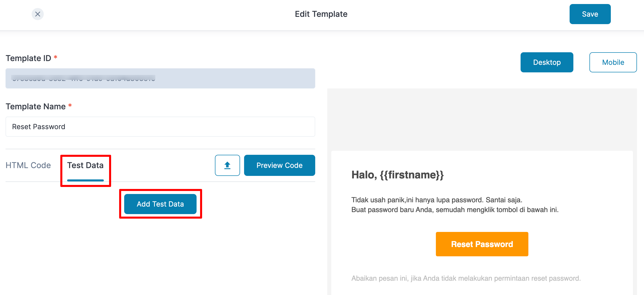Click the blurred Template ID field
644x295 pixels.
[160, 78]
